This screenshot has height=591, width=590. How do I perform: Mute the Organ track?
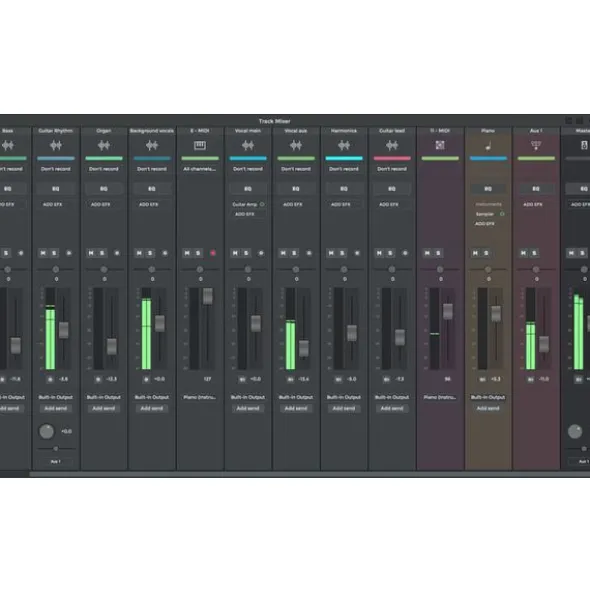pos(91,253)
